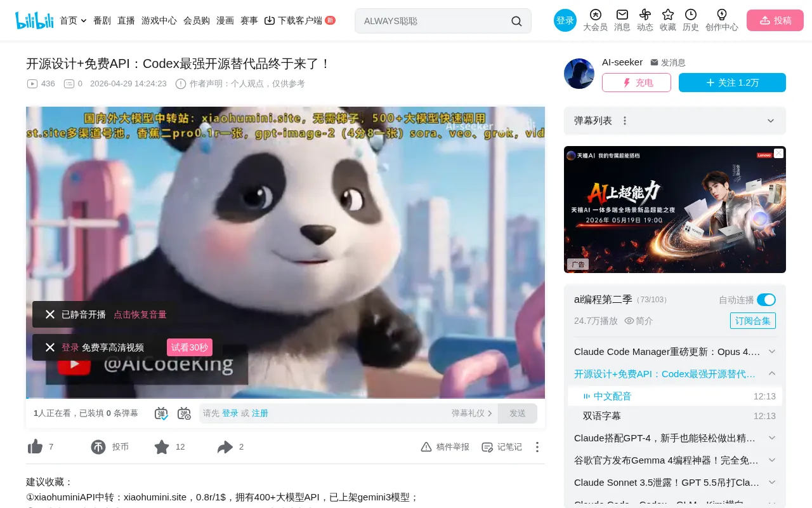Viewport: 812px width, 508px height.
Task: Toggle 自动连播 autoplay switch
Action: point(766,300)
